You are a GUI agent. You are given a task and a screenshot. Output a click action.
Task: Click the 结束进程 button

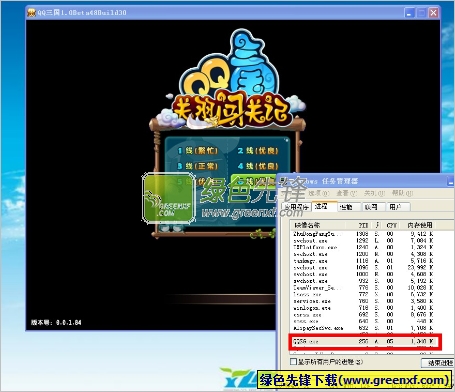tap(439, 363)
